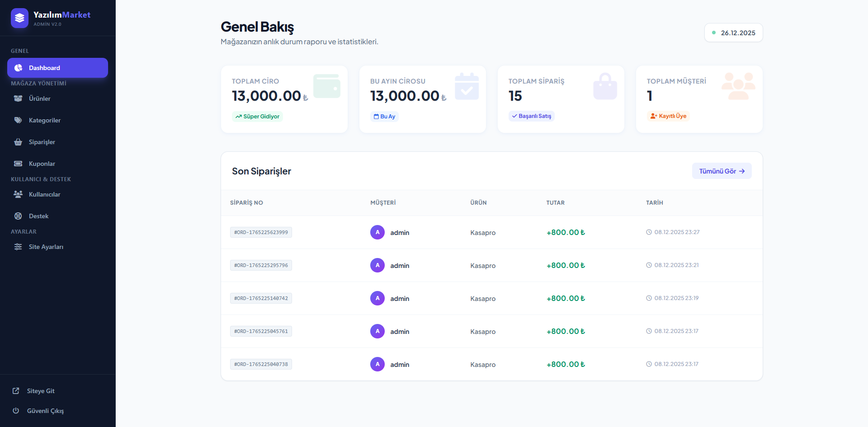
Task: Click the Siparişler basket icon
Action: tap(18, 142)
